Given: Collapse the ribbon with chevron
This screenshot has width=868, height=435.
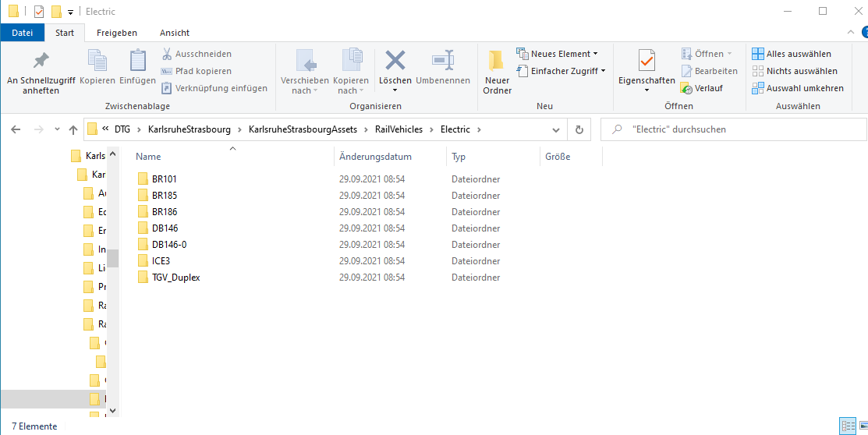Looking at the screenshot, I should click(x=851, y=33).
